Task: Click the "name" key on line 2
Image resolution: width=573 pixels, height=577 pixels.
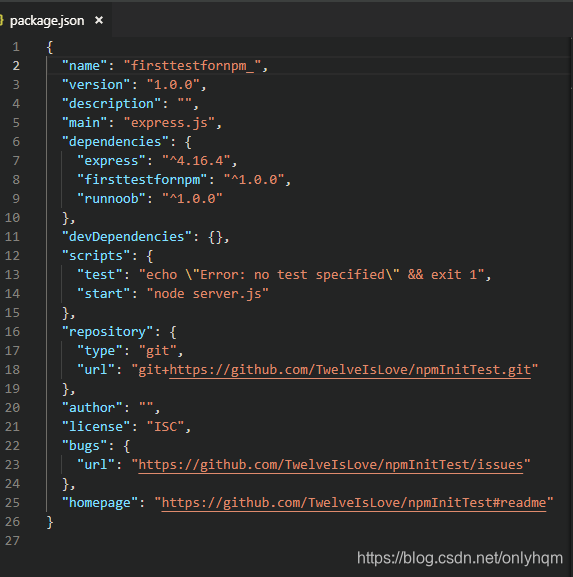Action: (85, 66)
